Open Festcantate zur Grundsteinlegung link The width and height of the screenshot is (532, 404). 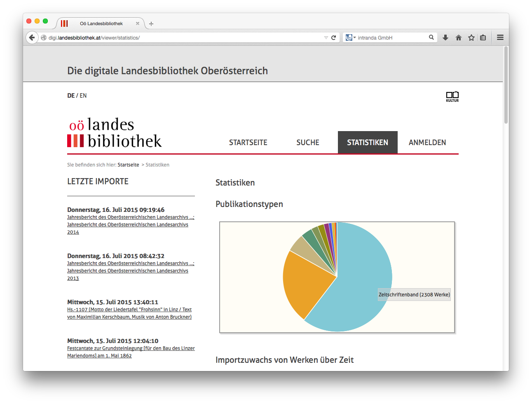coord(131,352)
